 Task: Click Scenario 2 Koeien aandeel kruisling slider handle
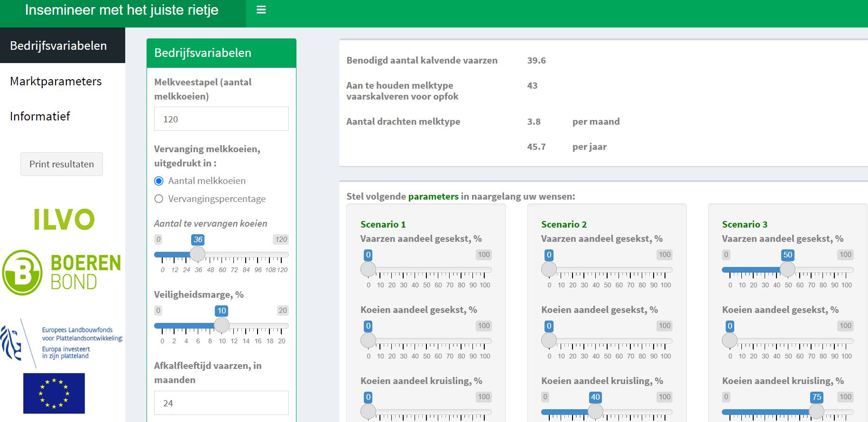click(x=595, y=412)
